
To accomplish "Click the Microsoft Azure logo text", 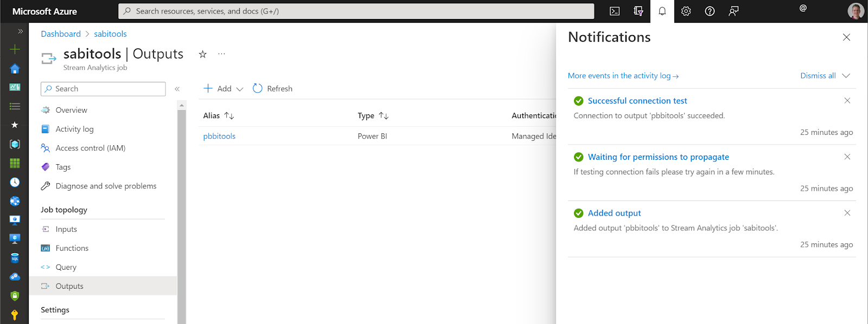I will pos(44,11).
